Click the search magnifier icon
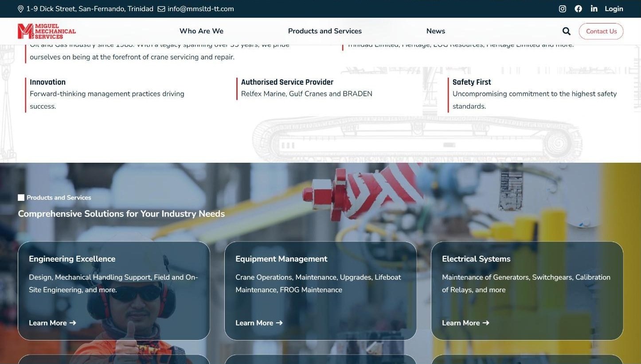This screenshot has width=641, height=364. tap(567, 31)
